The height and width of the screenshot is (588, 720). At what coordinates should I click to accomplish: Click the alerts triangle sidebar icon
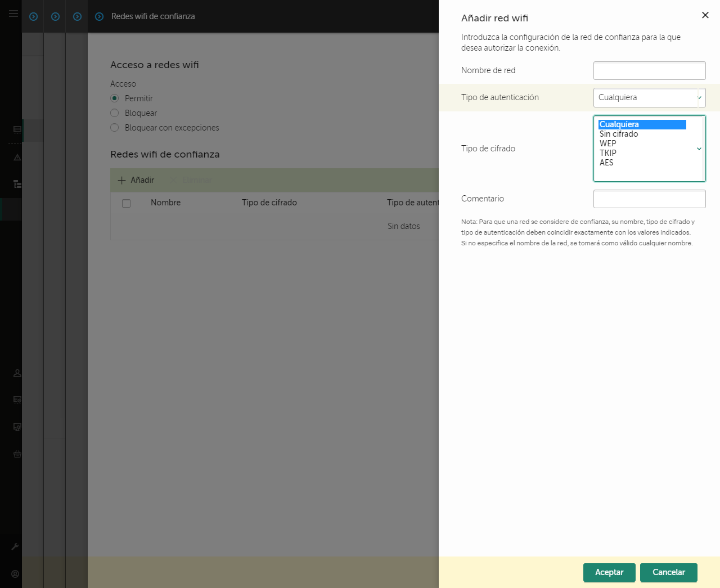(17, 157)
